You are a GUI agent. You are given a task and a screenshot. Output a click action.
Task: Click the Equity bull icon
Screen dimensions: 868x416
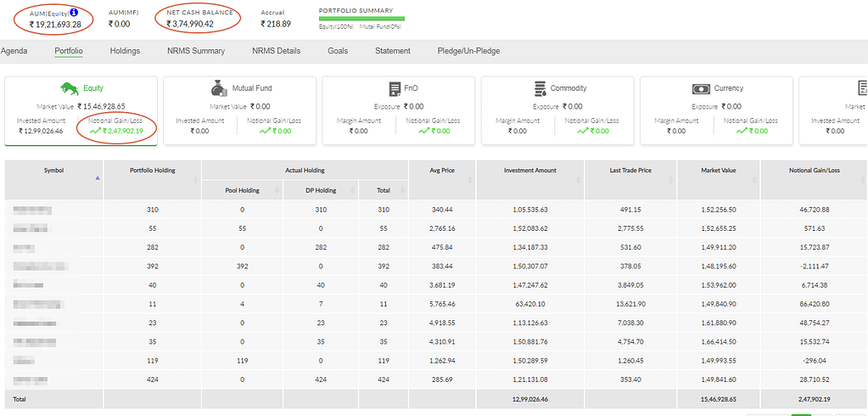70,88
